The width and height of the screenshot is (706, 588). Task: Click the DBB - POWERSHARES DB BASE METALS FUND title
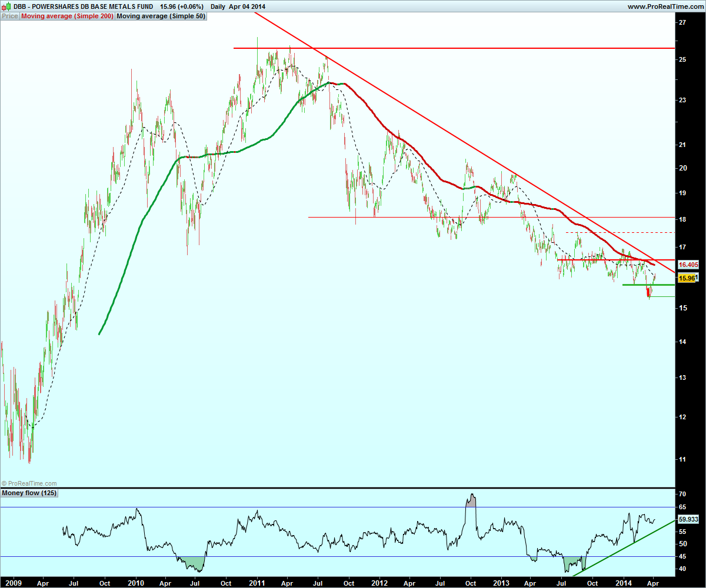tap(84, 6)
